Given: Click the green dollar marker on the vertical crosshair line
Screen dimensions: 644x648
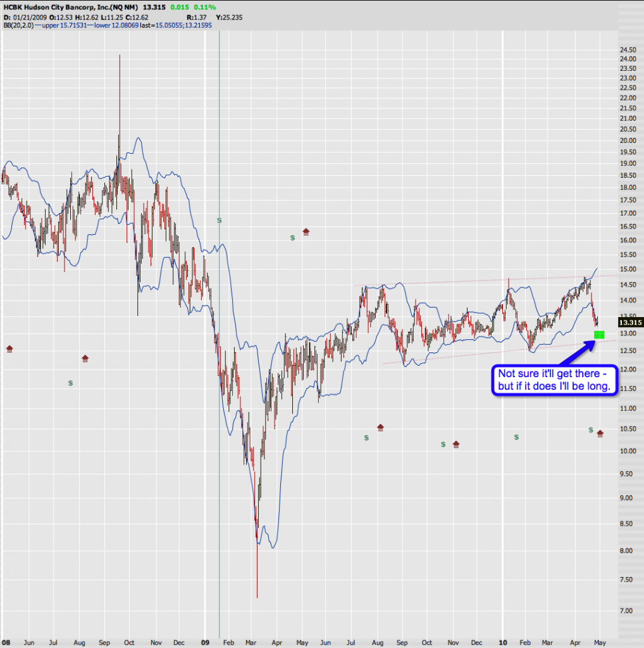Looking at the screenshot, I should (x=220, y=220).
